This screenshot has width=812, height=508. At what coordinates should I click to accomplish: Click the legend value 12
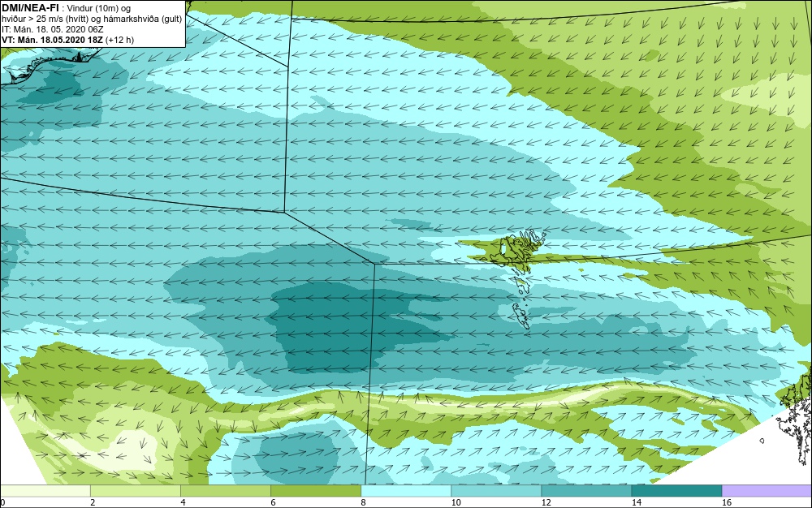(x=546, y=502)
